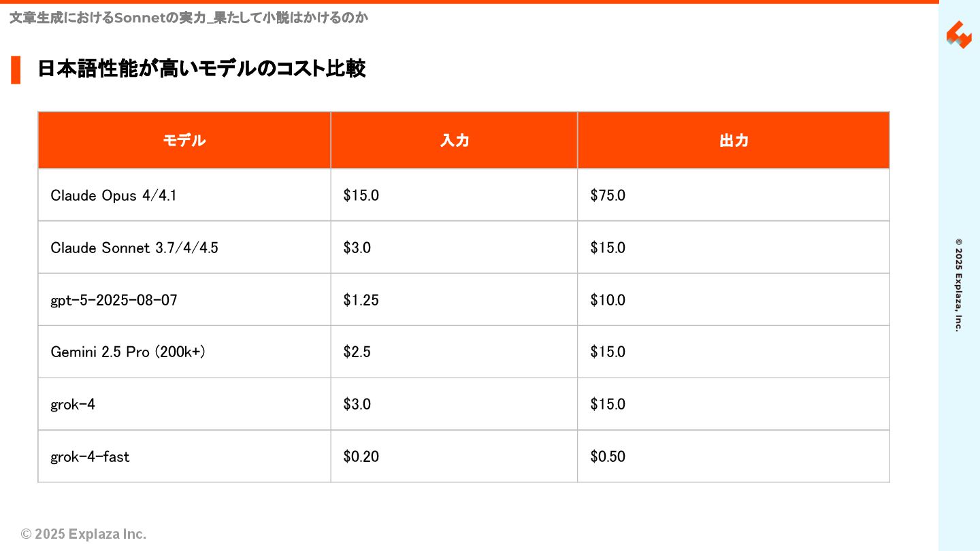980x551 pixels.
Task: Select the $1.25 input price cell
Action: pos(455,300)
